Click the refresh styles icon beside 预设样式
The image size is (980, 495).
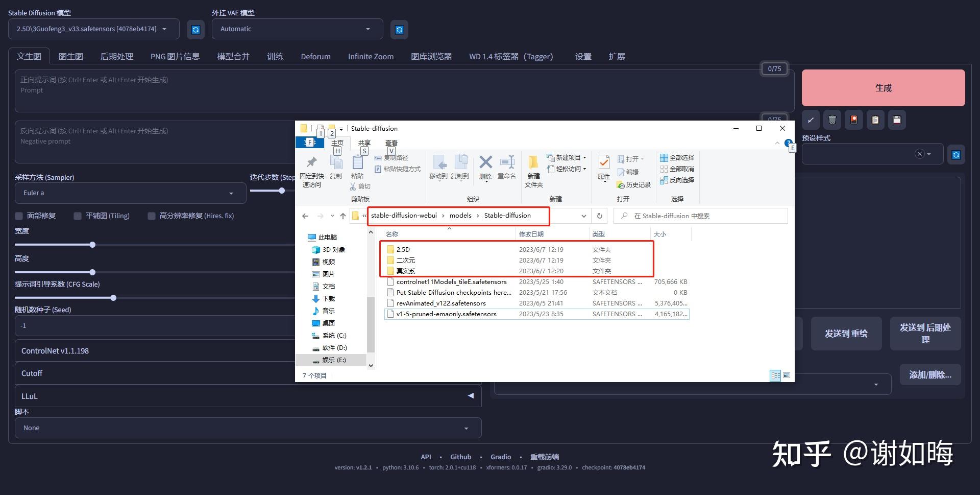tap(956, 154)
